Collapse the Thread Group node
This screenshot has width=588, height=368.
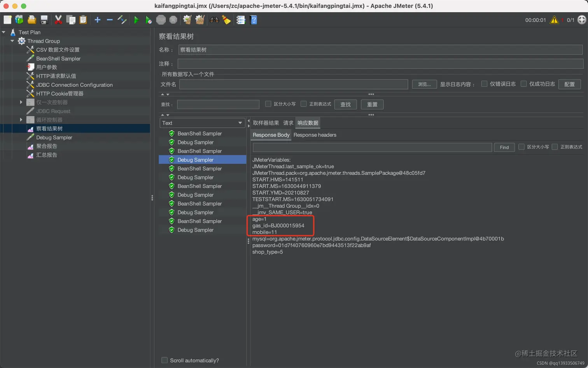pyautogui.click(x=12, y=41)
